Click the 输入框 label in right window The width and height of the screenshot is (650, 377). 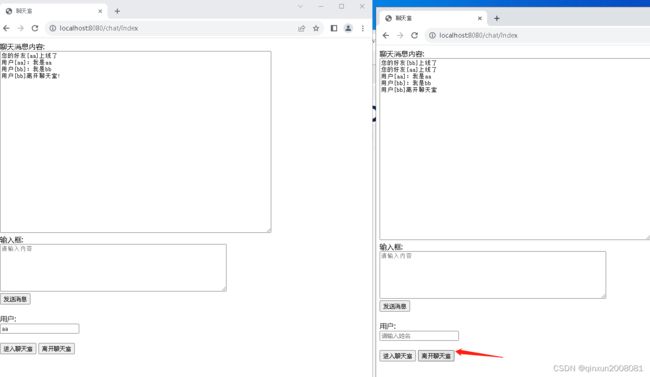(x=391, y=247)
